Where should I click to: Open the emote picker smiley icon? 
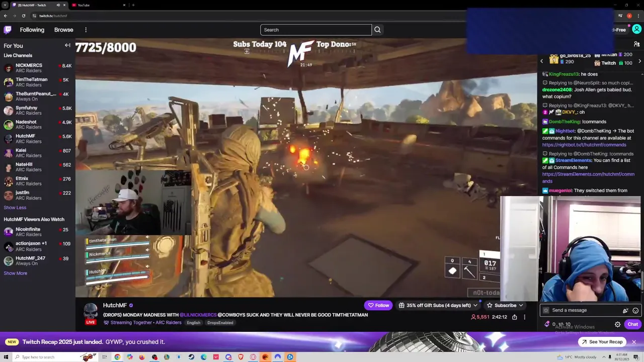point(635,311)
